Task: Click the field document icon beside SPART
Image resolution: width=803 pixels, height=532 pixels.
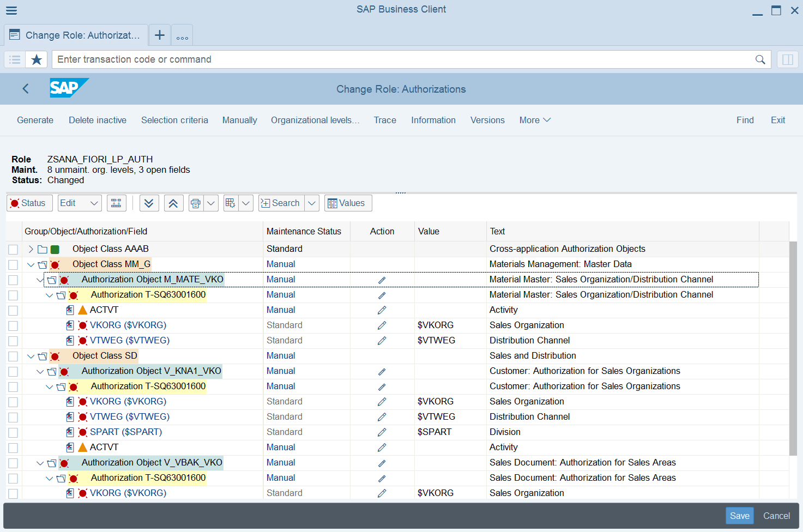Action: click(x=70, y=432)
